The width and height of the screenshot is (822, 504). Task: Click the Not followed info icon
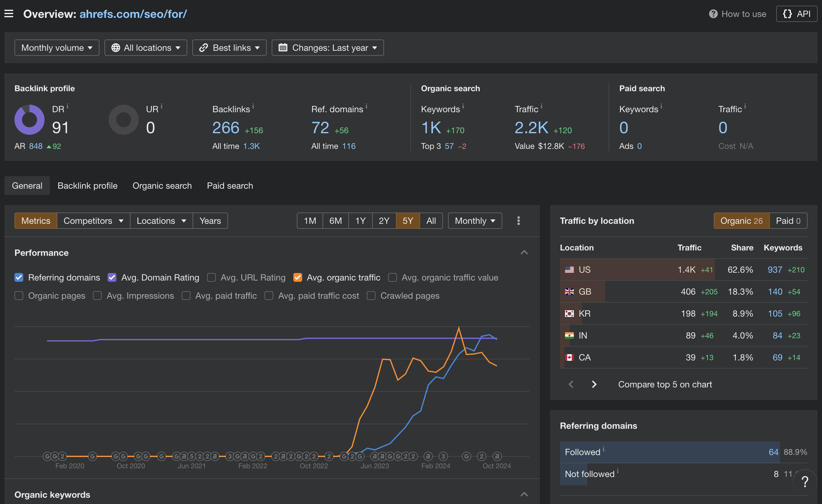pyautogui.click(x=617, y=471)
